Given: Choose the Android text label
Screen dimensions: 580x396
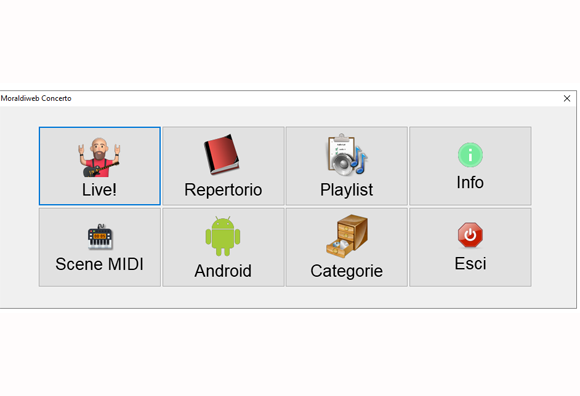Looking at the screenshot, I should pos(223,271).
